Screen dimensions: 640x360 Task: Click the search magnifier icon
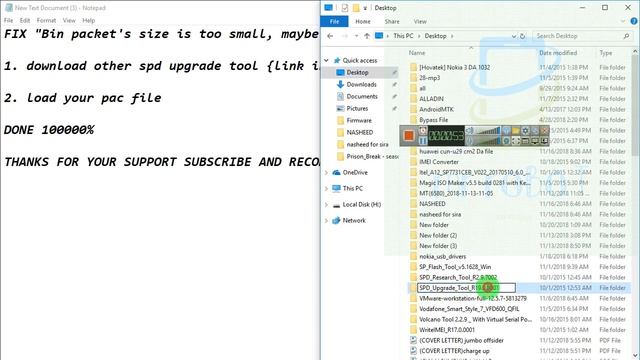click(626, 36)
